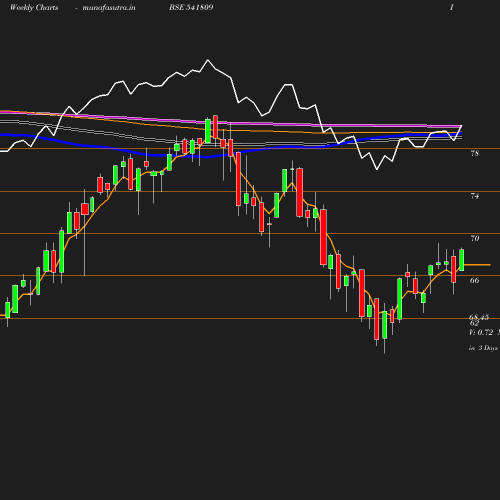Screen dimensions: 500x500
Task: Click the 70 price axis label
Action: [475, 238]
